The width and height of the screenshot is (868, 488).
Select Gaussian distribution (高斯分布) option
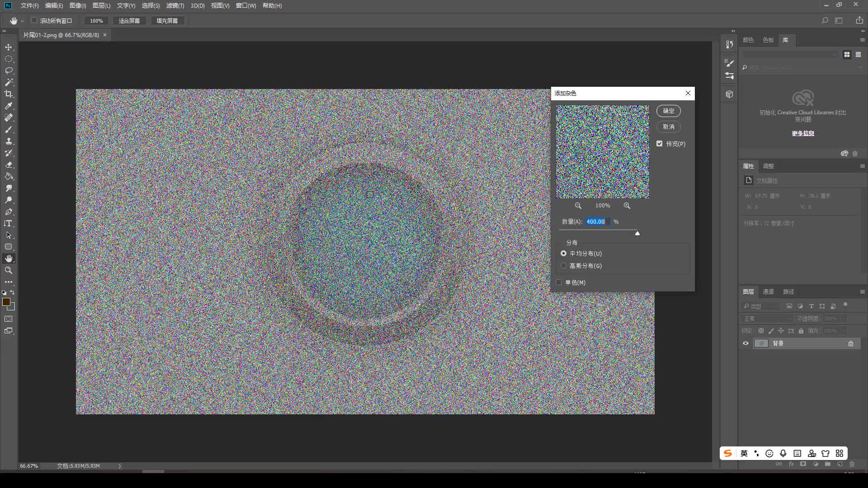[x=564, y=266]
